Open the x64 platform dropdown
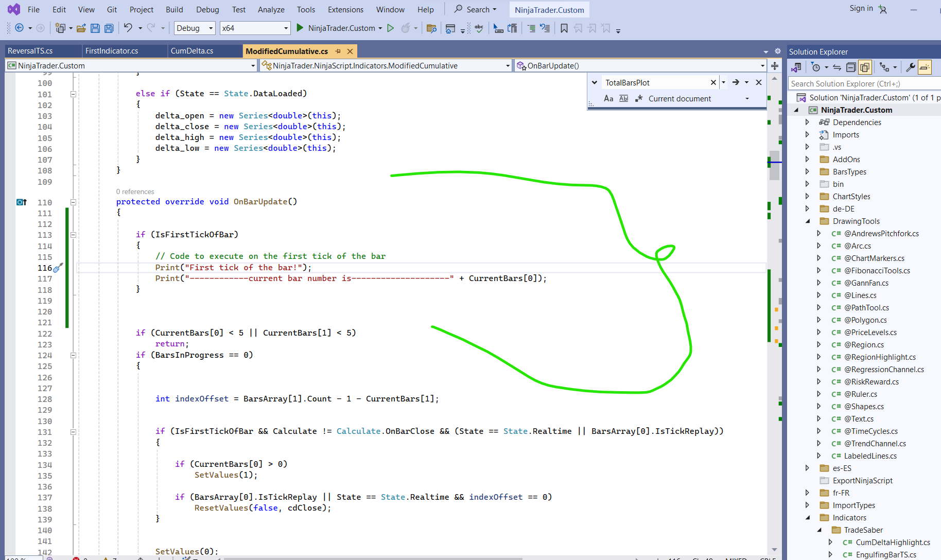Image resolution: width=941 pixels, height=560 pixels. click(x=255, y=28)
